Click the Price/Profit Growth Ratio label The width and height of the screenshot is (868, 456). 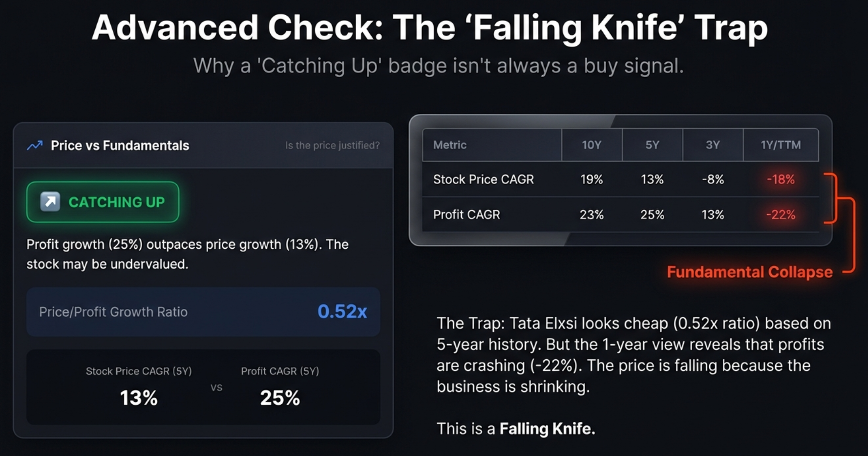click(113, 312)
